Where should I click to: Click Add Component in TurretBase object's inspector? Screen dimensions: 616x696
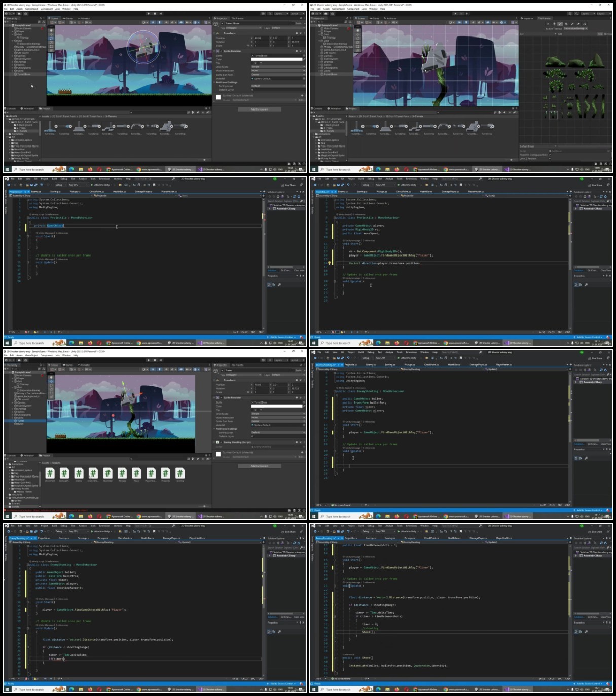coord(259,109)
